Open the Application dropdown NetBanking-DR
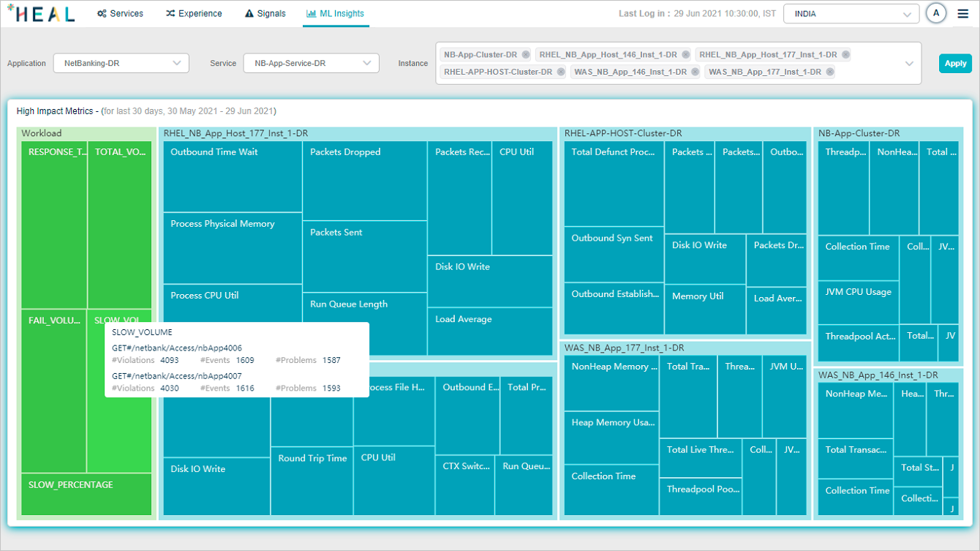Image resolution: width=980 pixels, height=551 pixels. (121, 64)
